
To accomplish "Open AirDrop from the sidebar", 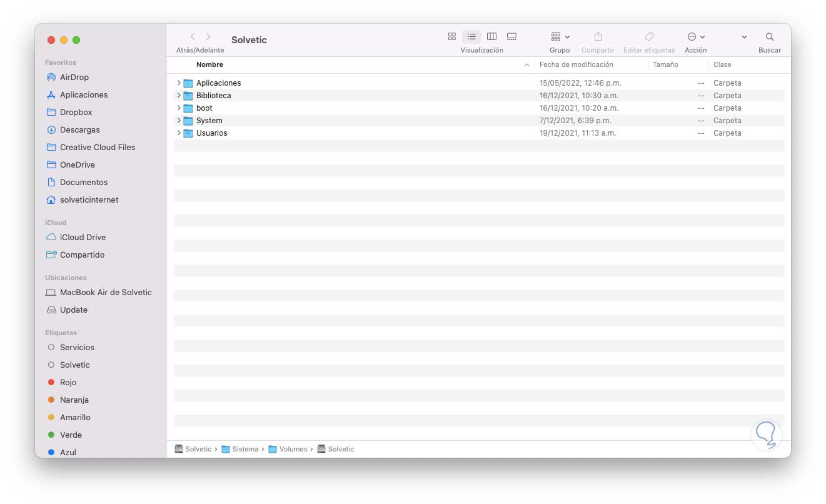I will tap(68, 78).
